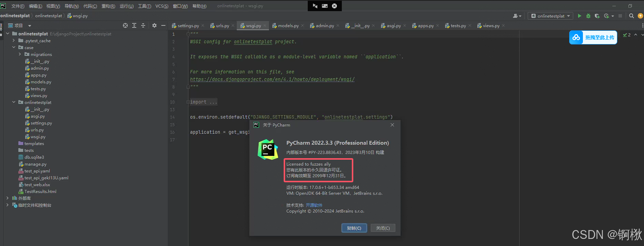
Task: Open the onlinetestplat run configuration dropdown
Action: point(551,16)
